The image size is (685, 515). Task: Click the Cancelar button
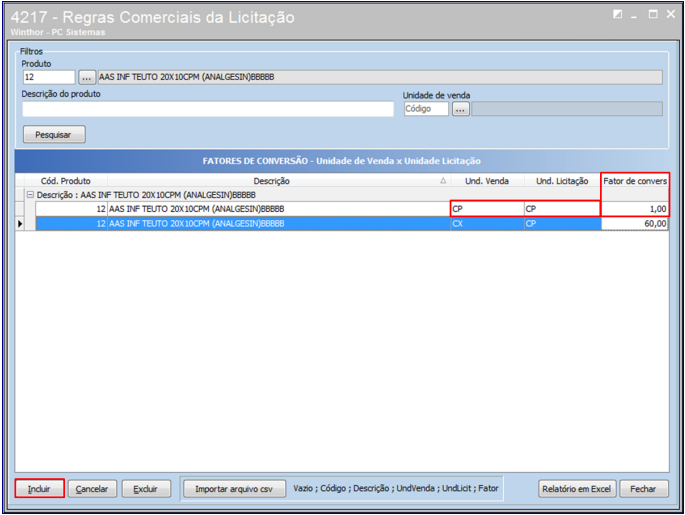[92, 489]
